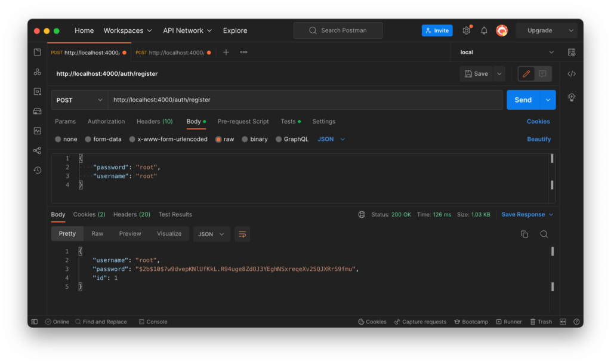Switch to the Params tab
This screenshot has width=611, height=364.
[66, 122]
